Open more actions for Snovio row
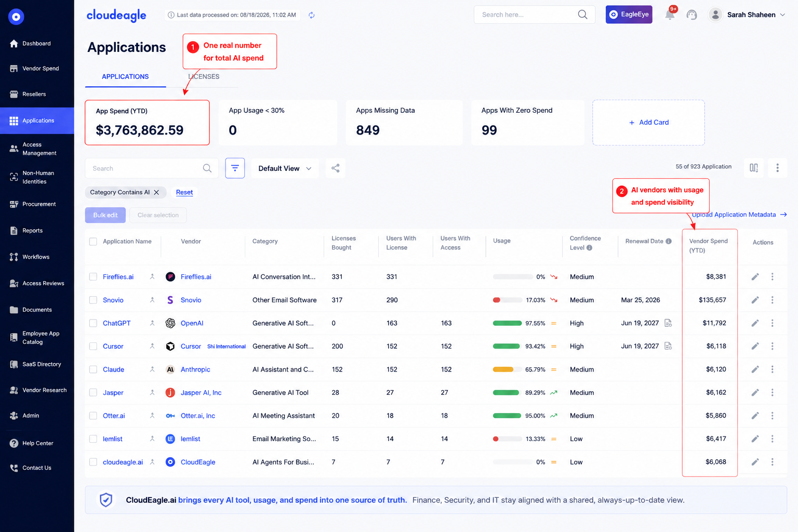 point(773,300)
